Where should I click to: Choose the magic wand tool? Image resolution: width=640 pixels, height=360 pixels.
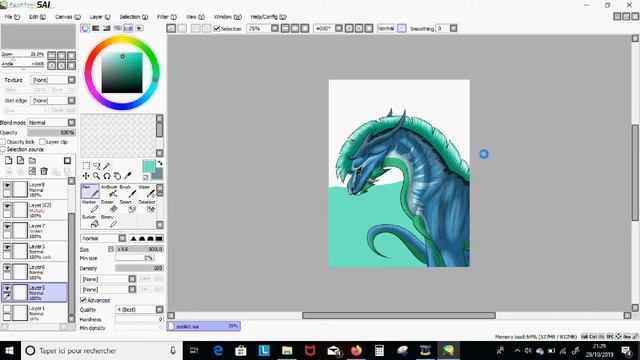(107, 166)
